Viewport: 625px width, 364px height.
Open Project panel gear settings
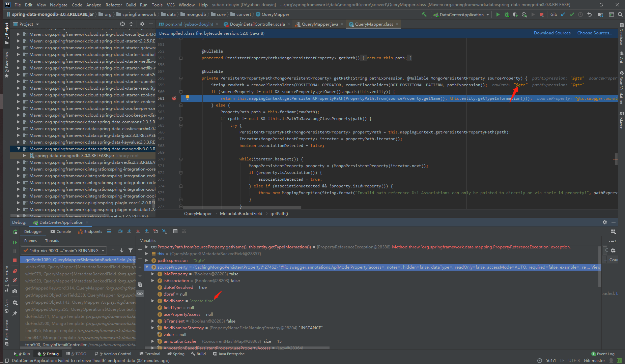[x=142, y=24]
